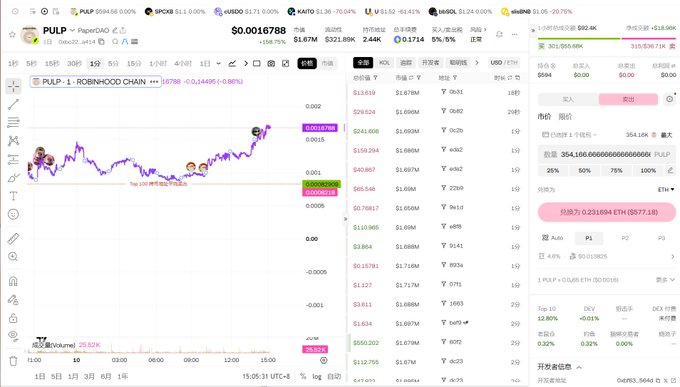Open trade settings icon beside 卖出
680x387 pixels.
(x=670, y=99)
